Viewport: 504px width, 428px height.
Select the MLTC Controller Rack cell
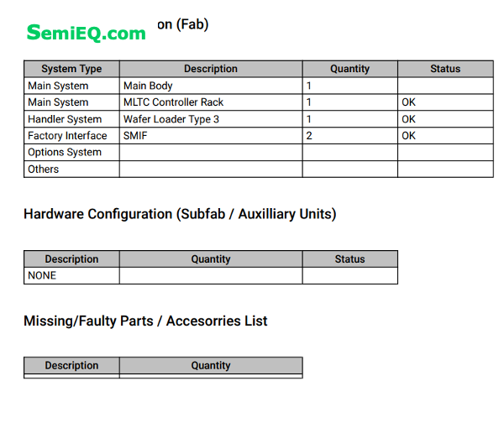coord(211,102)
